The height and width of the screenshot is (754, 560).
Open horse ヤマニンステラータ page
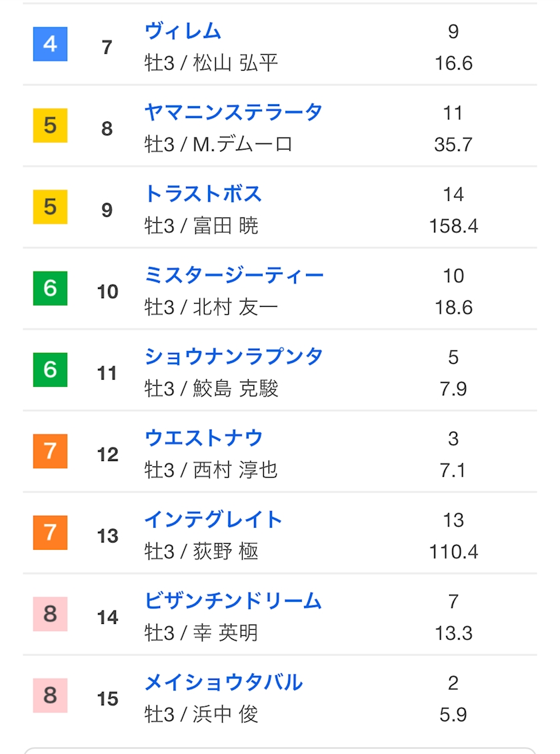(x=233, y=112)
